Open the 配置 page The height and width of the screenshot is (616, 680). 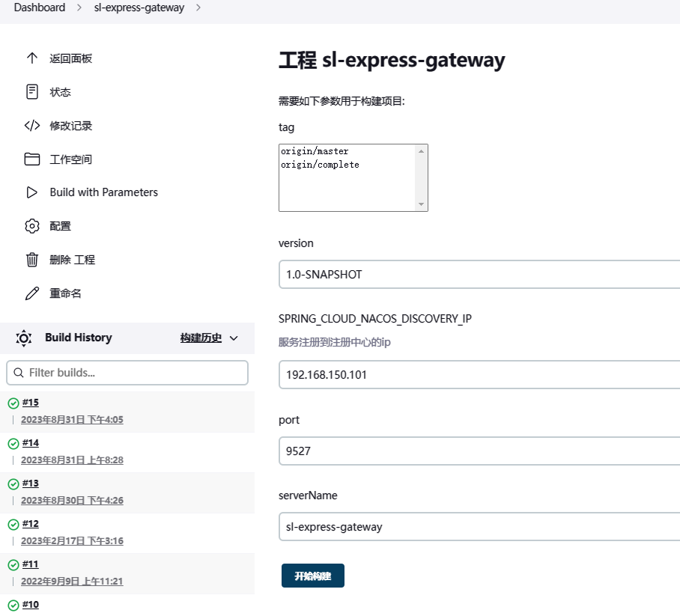point(60,226)
